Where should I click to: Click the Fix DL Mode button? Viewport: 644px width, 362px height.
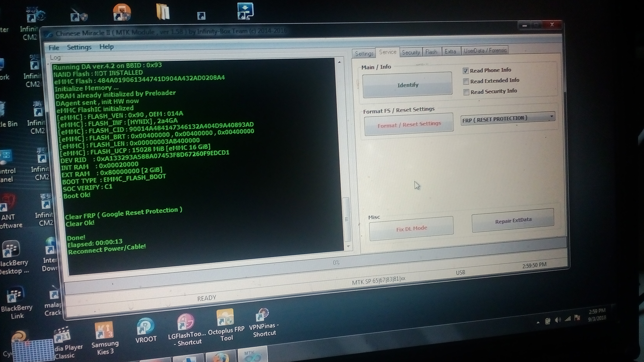click(412, 228)
